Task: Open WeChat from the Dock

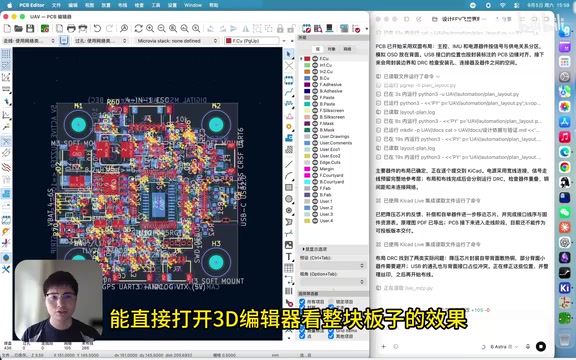Action: click(x=564, y=212)
